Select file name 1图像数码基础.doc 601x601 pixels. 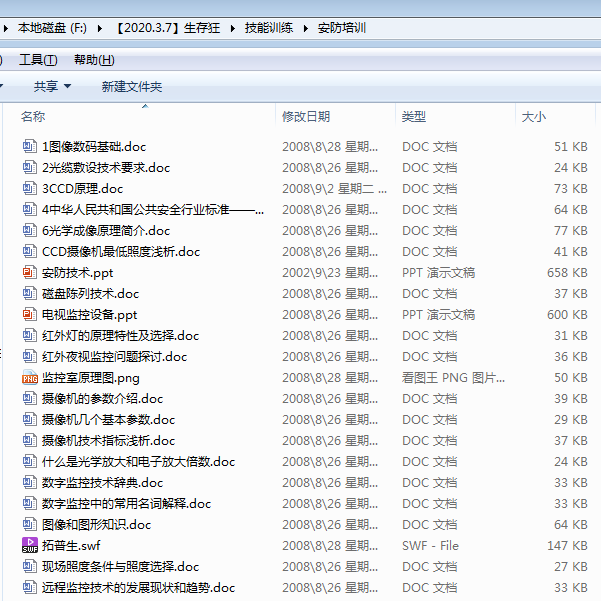click(94, 147)
